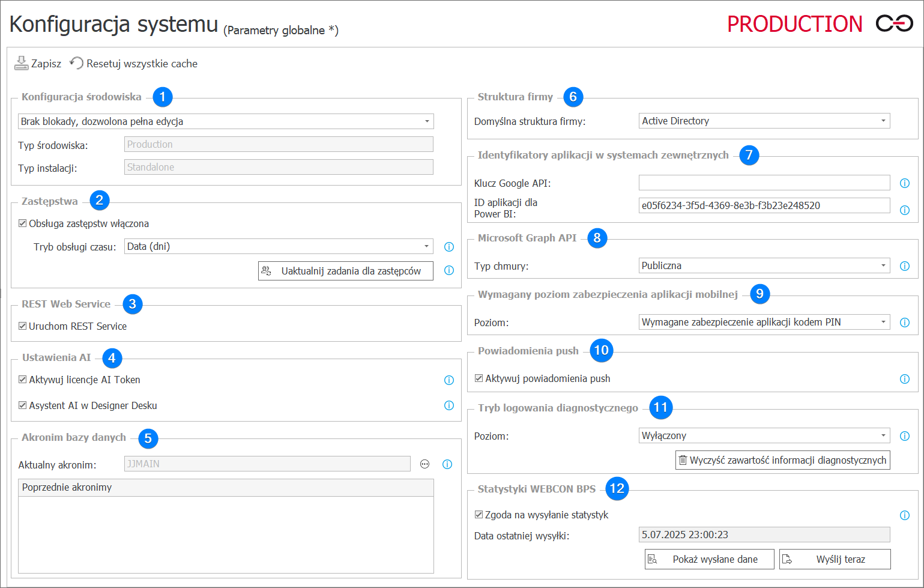The height and width of the screenshot is (588, 924).
Task: Click info icon for Klucz Google API
Action: point(905,183)
